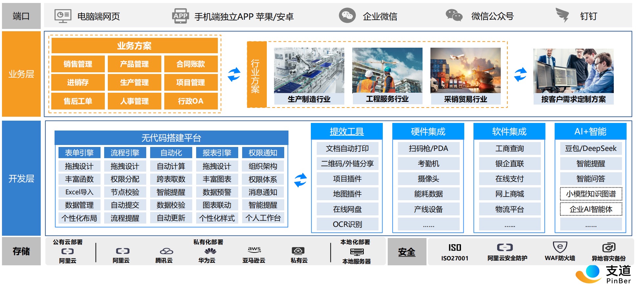The height and width of the screenshot is (288, 644).
Task: Open the 采销贸易行业 shipping image
Action: [x=465, y=70]
